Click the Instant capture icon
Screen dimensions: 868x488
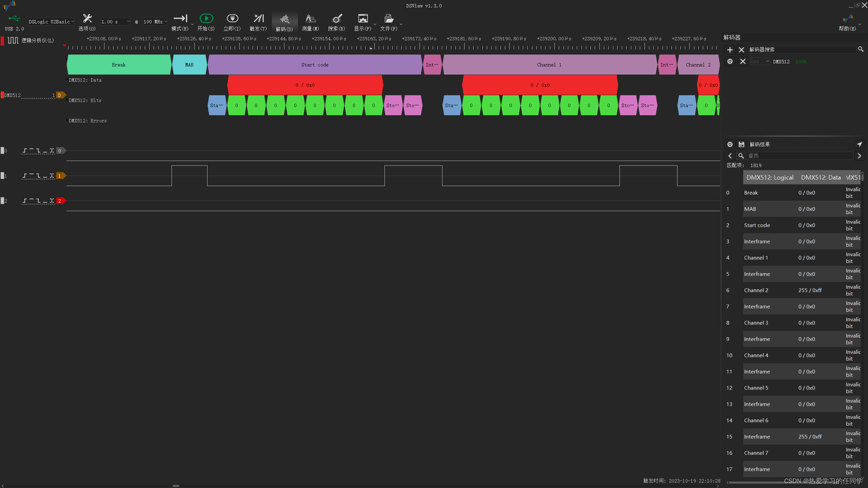pyautogui.click(x=232, y=19)
